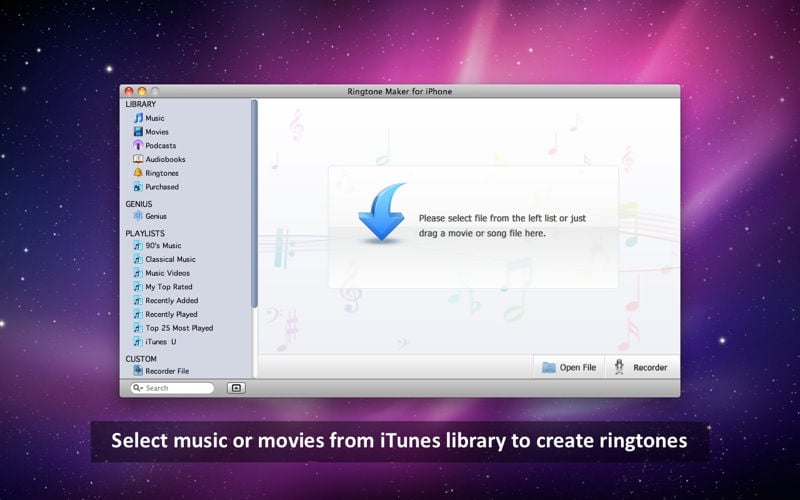Open the Recently Added playlist
Viewport: 800px width, 500px height.
point(171,301)
